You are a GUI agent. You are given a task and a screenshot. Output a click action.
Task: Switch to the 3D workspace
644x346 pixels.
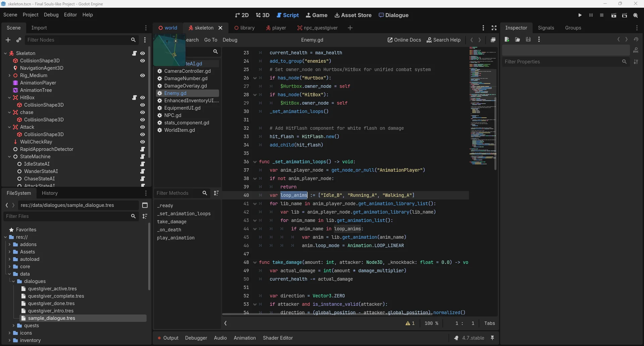[x=263, y=15]
